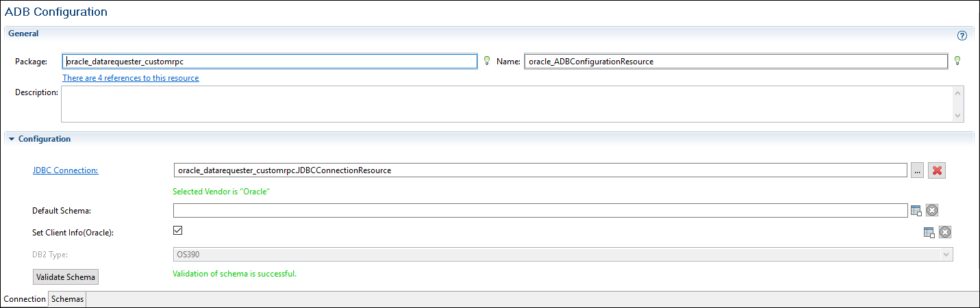
Task: Open the DB2 Type dropdown
Action: (946, 255)
